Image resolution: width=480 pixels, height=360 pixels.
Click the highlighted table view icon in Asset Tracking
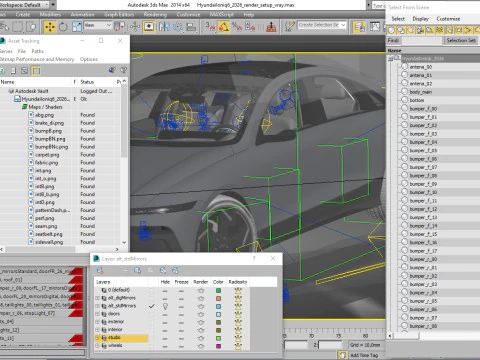(x=36, y=70)
